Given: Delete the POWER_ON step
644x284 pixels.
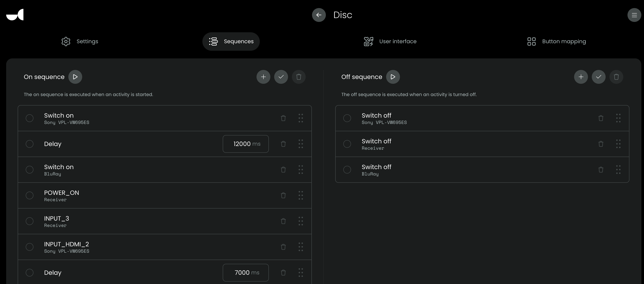Looking at the screenshot, I should point(283,195).
